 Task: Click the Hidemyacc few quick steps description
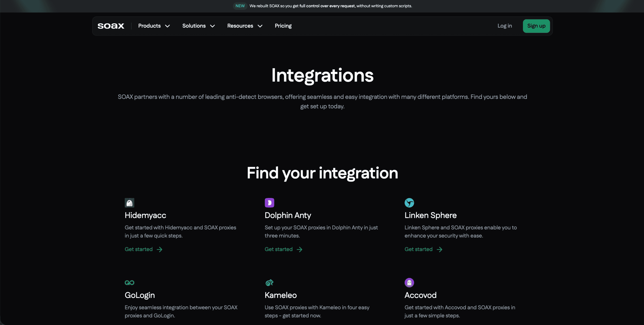tap(180, 231)
